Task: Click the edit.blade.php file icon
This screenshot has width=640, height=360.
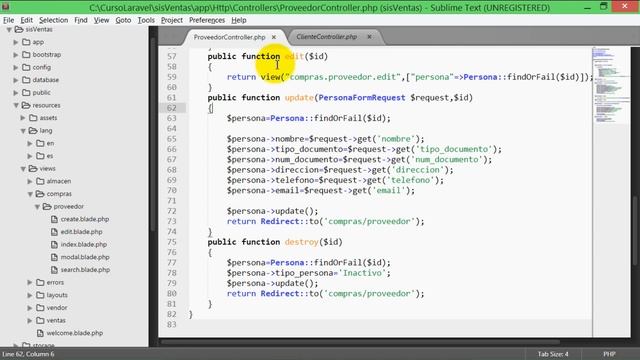Action: click(x=54, y=232)
